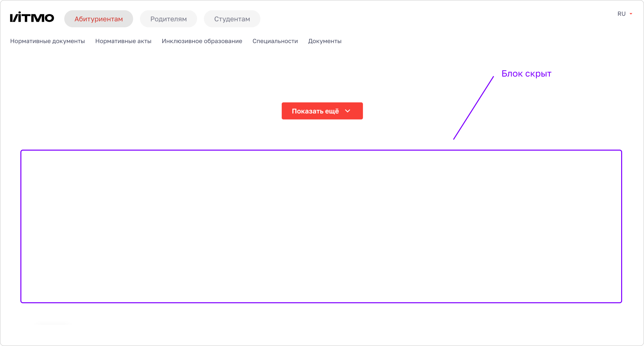Viewport: 644px width, 346px height.
Task: Click the Показать ещё button
Action: pos(322,111)
